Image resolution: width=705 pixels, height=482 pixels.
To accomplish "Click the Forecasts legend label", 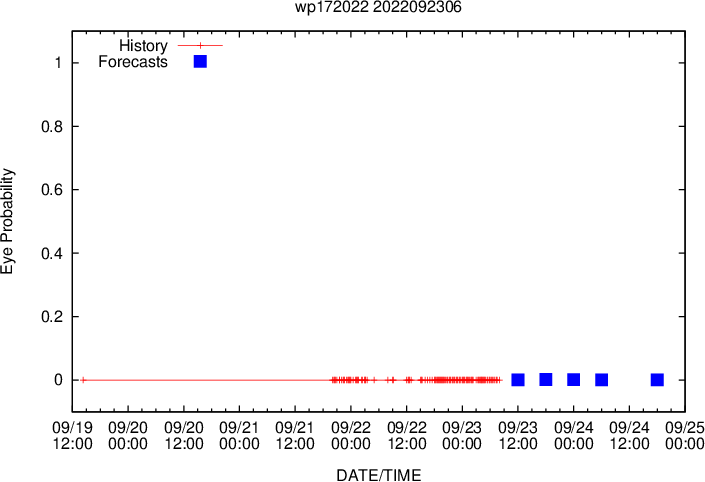I will click(133, 62).
